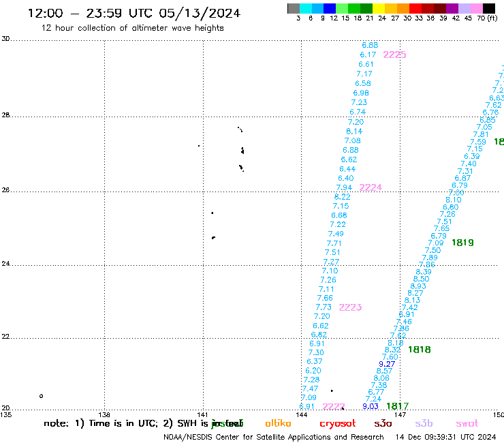Click the wave height value 6.37
Screen dimensions: 504x443
[x=315, y=361]
